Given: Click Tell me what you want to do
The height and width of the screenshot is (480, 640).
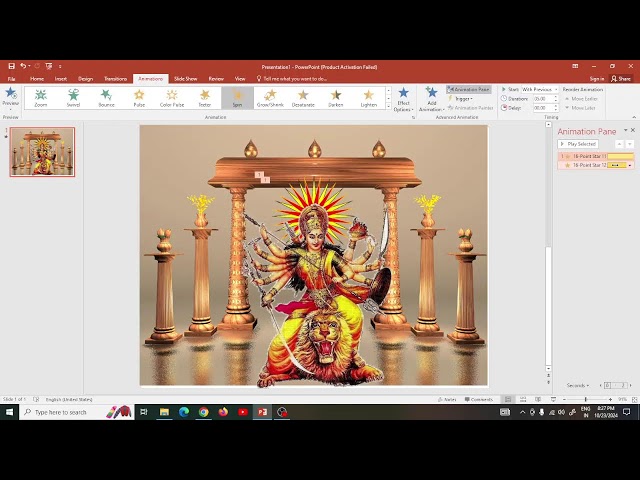Looking at the screenshot, I should pyautogui.click(x=291, y=79).
